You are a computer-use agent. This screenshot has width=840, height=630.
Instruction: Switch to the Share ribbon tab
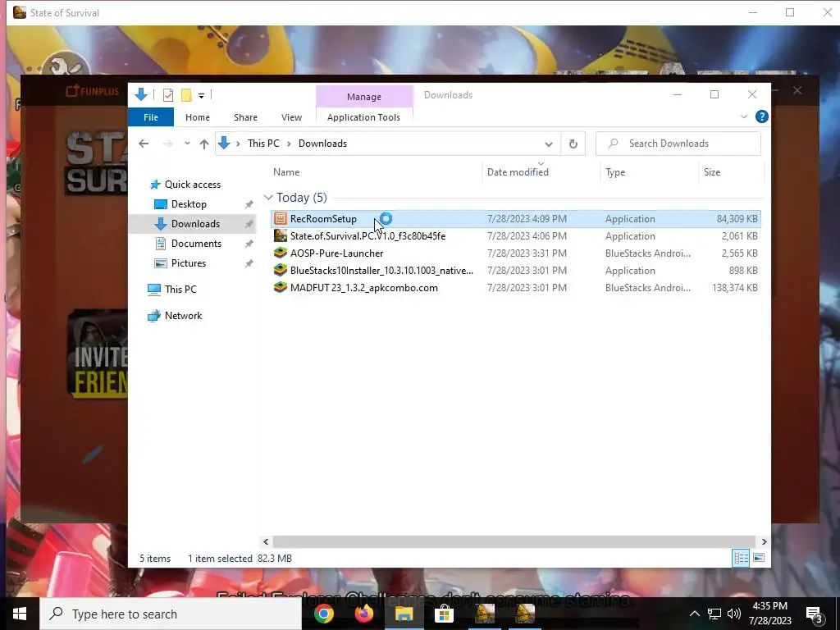click(x=245, y=117)
